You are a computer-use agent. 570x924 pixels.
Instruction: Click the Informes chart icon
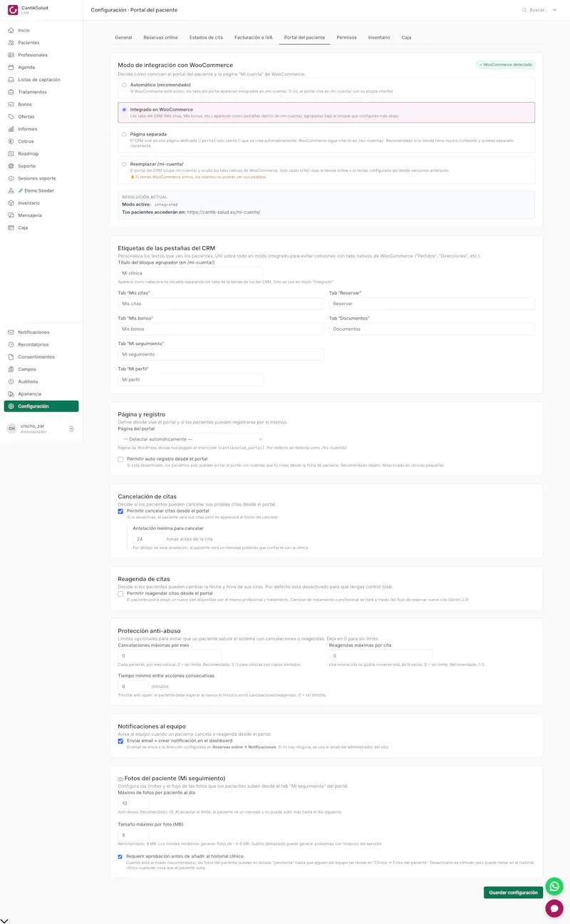click(11, 129)
